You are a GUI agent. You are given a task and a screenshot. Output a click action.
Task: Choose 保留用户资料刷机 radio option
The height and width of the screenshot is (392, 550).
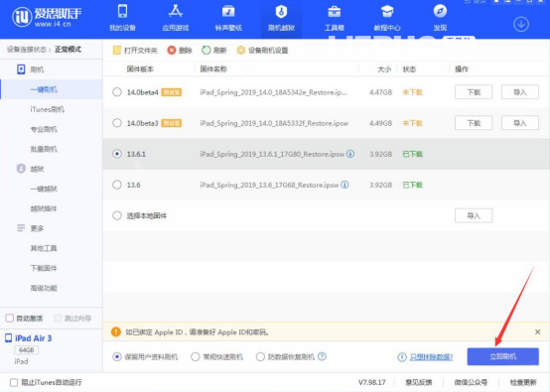click(117, 357)
